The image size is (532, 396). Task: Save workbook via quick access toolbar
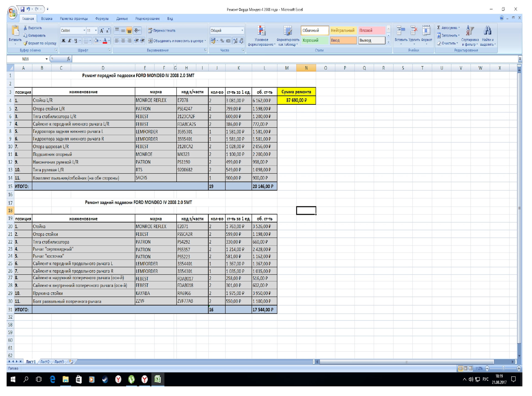tap(22, 9)
